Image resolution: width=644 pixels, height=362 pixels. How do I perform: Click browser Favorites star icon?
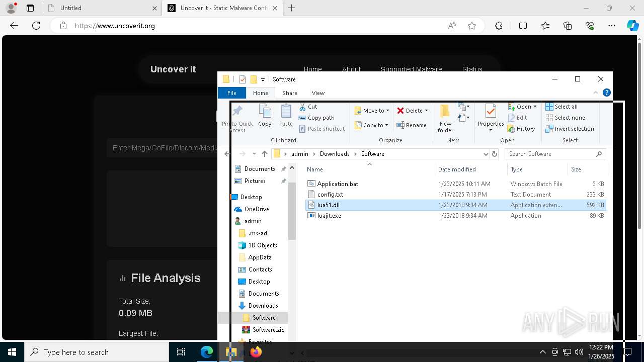click(x=472, y=26)
